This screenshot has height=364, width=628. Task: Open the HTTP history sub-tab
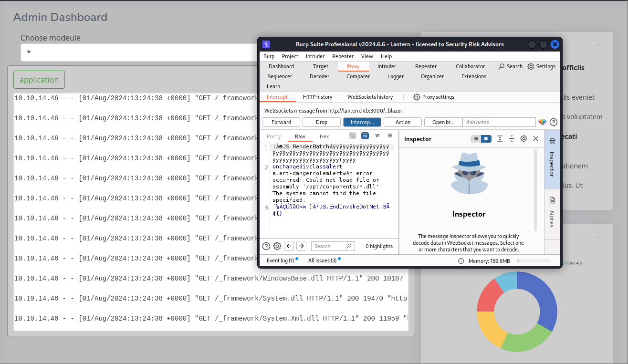click(x=317, y=97)
